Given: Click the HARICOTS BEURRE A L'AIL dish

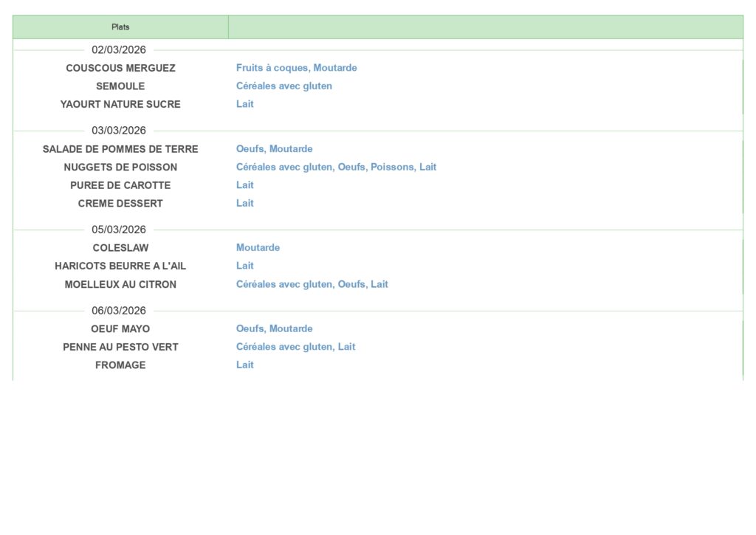Looking at the screenshot, I should [120, 266].
